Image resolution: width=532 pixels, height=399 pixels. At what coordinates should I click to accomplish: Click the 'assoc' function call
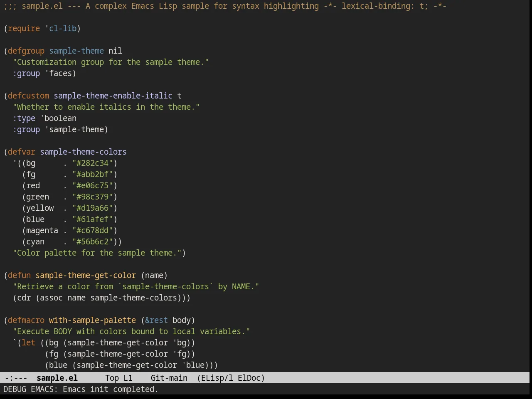coord(51,298)
